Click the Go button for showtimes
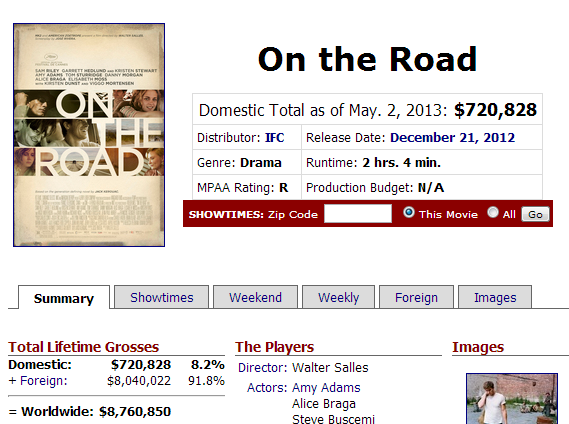Image resolution: width=569 pixels, height=424 pixels. click(x=535, y=214)
